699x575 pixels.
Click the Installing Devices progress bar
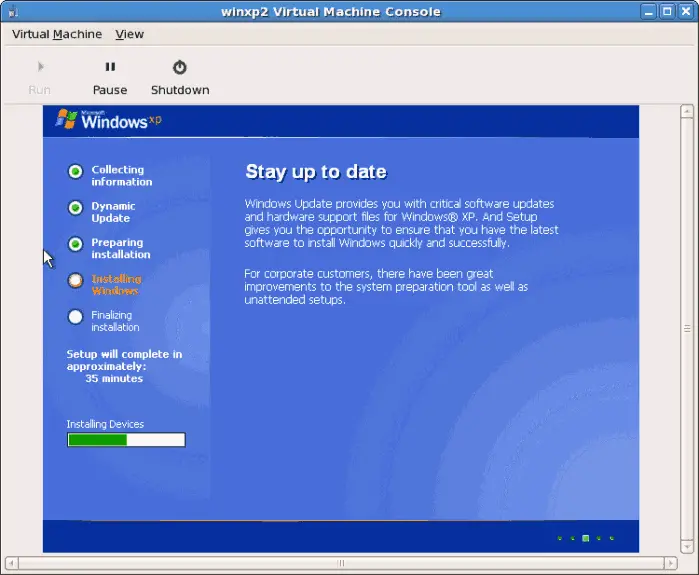coord(126,440)
